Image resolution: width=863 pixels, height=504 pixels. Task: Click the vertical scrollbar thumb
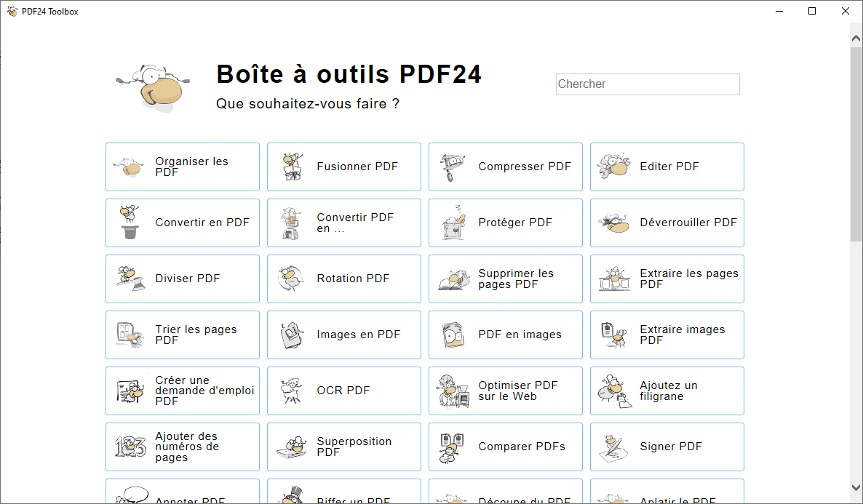coord(856,144)
